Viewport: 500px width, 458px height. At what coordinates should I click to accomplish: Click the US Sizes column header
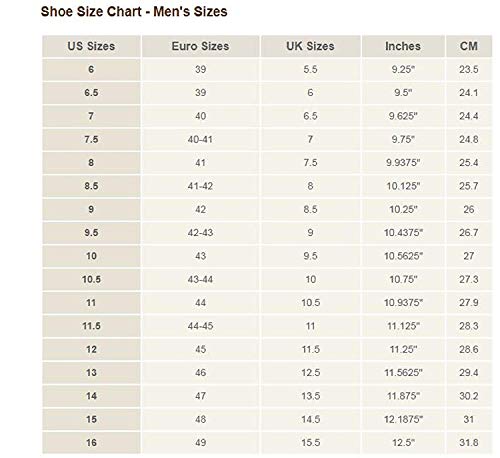91,46
